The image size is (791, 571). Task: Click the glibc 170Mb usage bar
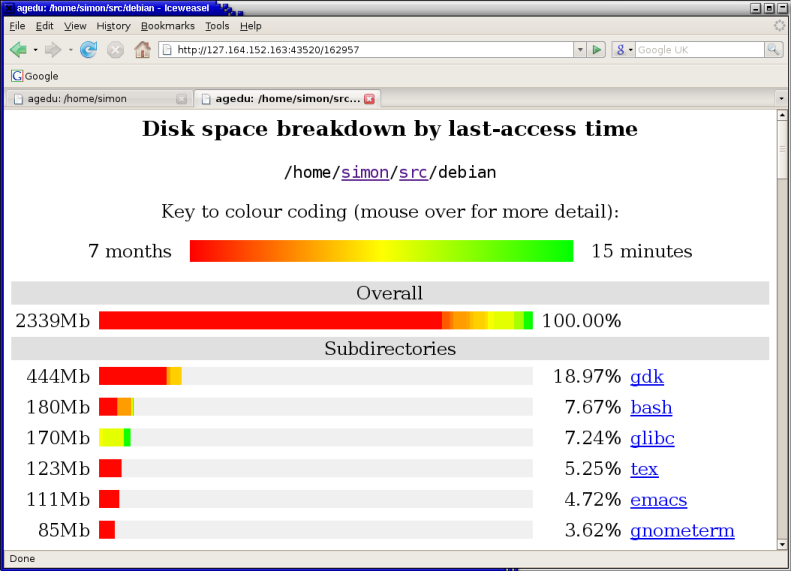coord(115,437)
